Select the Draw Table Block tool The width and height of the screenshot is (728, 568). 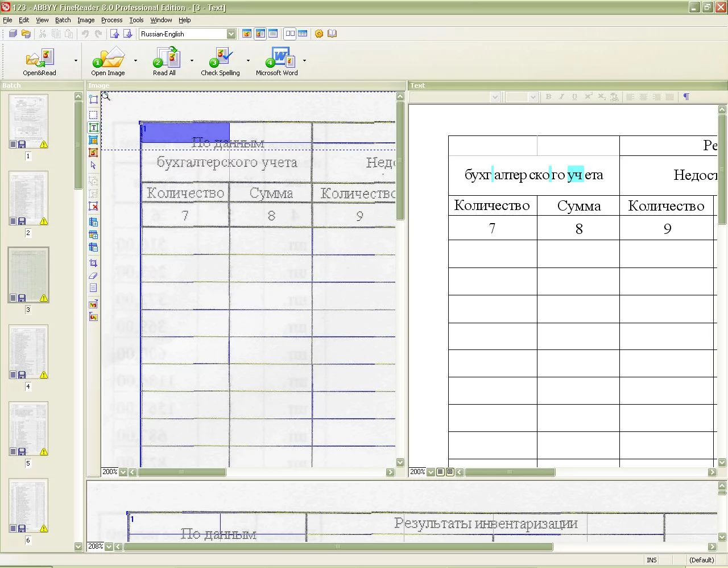tap(93, 140)
